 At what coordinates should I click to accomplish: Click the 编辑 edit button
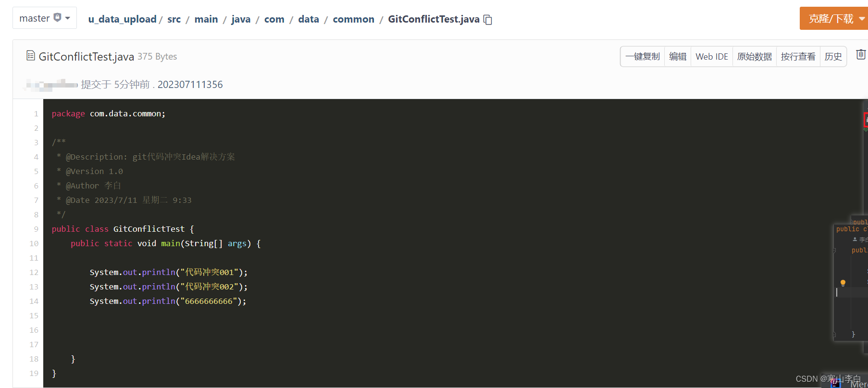(678, 57)
